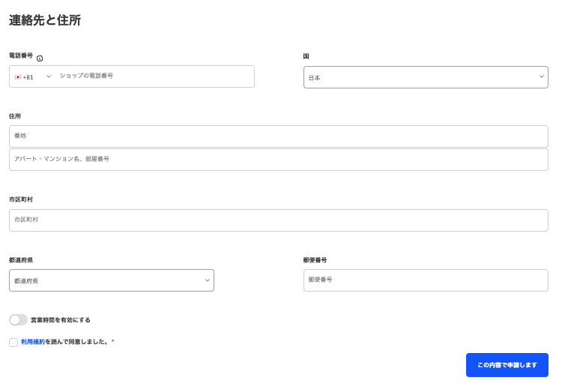
Task: Click the 連絡先と住所 heading
Action: click(45, 21)
